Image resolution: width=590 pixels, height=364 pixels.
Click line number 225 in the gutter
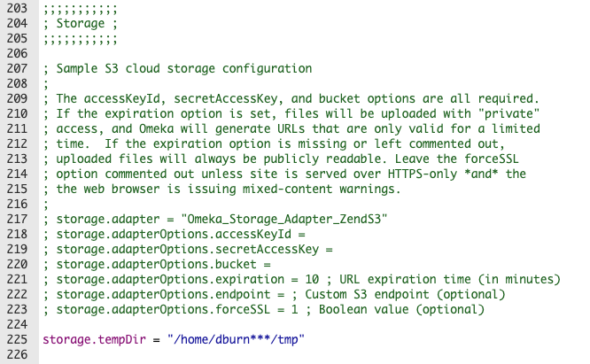pos(17,339)
